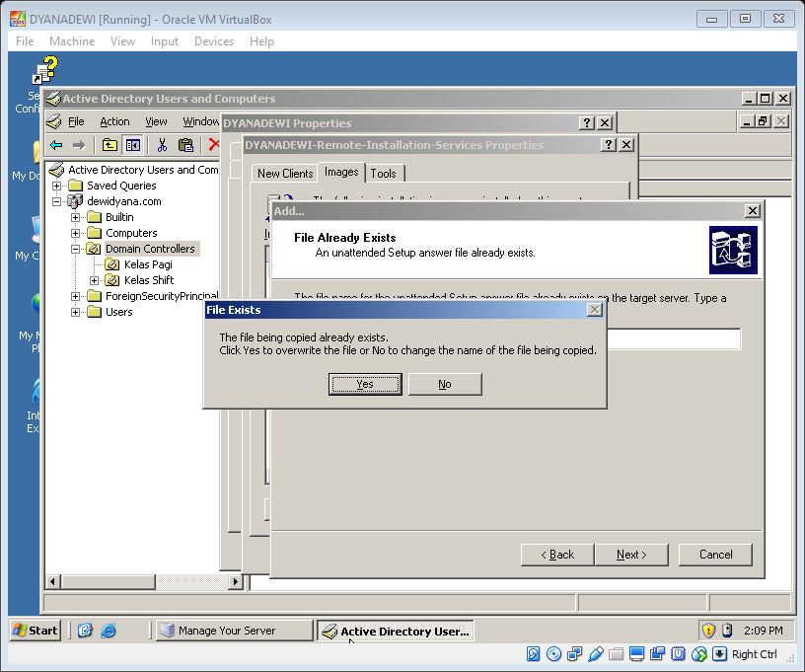Click Yes to overwrite the existing file
Viewport: 805px width, 672px height.
[x=365, y=384]
